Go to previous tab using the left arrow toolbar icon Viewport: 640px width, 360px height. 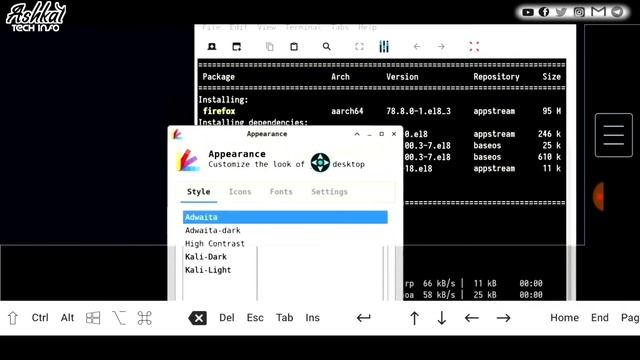[x=417, y=47]
